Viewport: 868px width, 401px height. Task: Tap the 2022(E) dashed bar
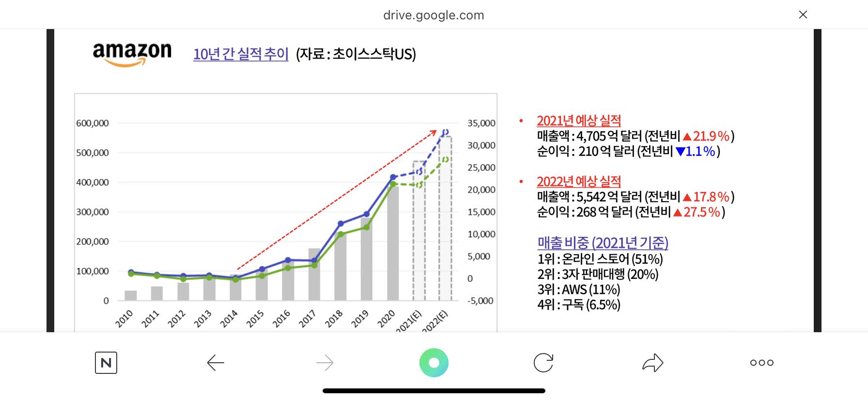coord(445,218)
